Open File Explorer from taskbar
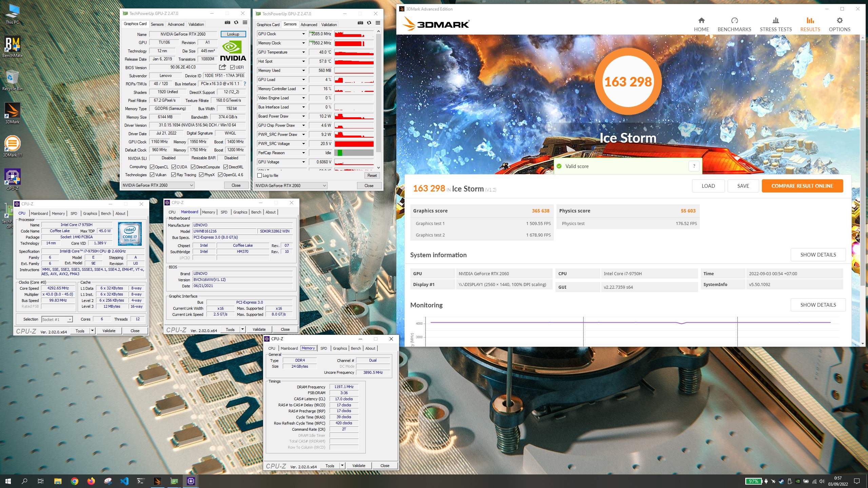868x488 pixels. 58,481
